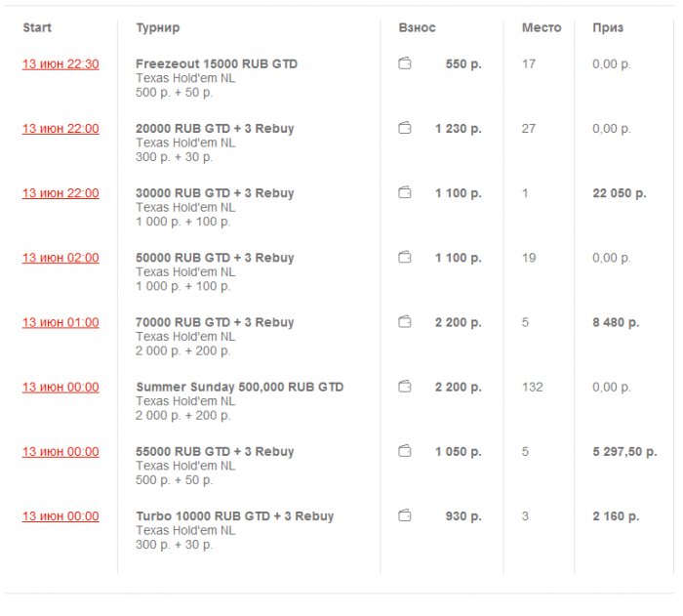Click wallet icon beside 30000 RUB GTD buy-in
This screenshot has height=616, width=683.
click(x=405, y=193)
